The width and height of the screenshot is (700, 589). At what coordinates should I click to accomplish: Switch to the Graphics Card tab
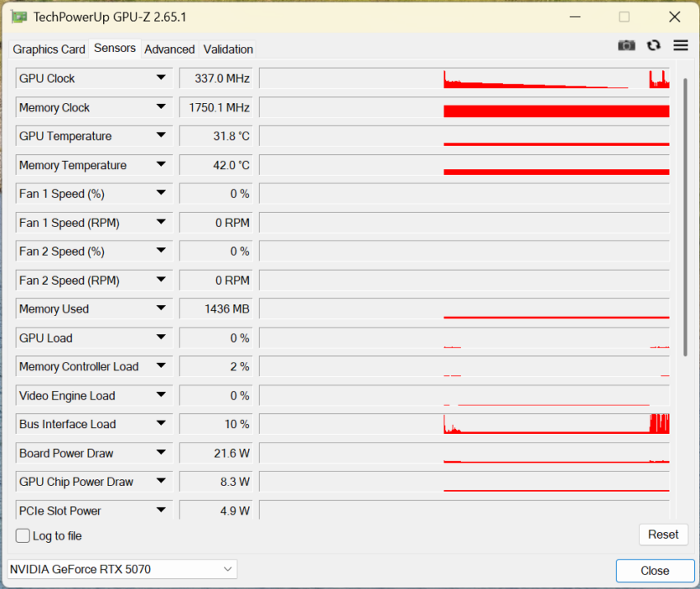click(49, 49)
